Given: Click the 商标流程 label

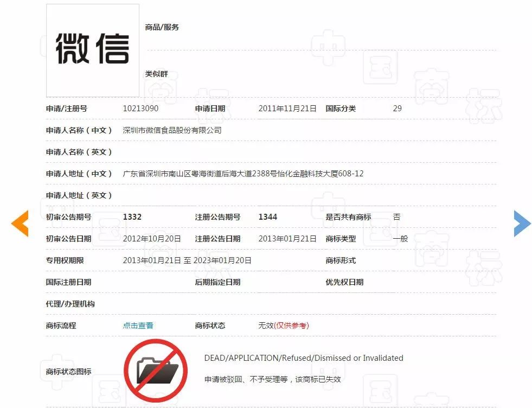Looking at the screenshot, I should point(61,326).
